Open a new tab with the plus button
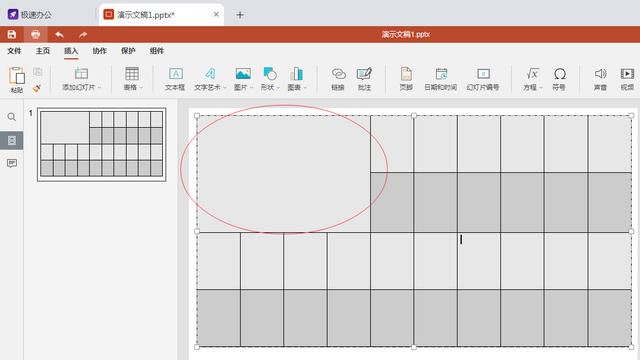The height and width of the screenshot is (360, 640). [240, 15]
